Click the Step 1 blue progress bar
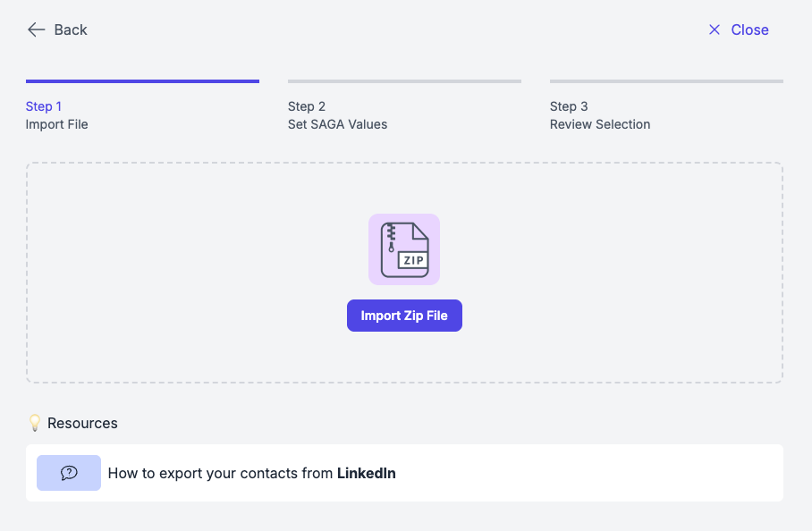Viewport: 812px width, 531px height. pos(142,81)
